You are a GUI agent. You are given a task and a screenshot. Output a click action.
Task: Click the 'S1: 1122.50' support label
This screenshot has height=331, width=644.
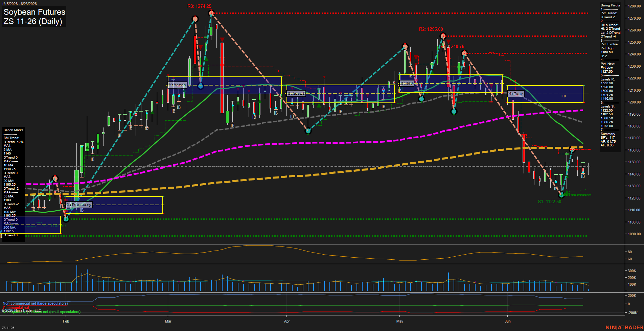pos(549,202)
